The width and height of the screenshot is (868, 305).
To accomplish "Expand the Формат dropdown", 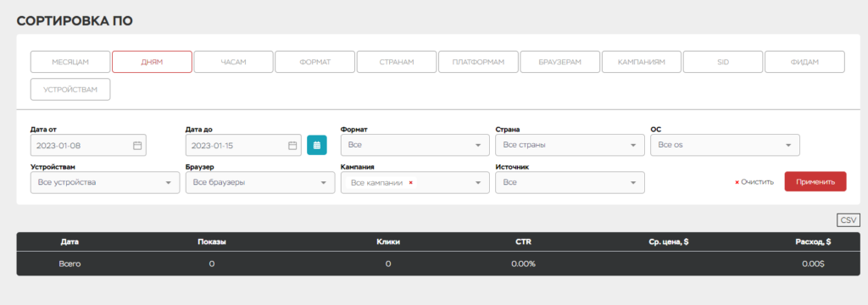I will point(415,145).
